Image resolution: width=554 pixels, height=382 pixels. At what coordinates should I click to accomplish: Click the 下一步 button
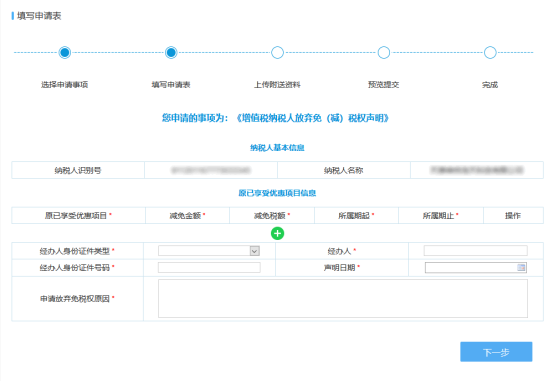point(496,352)
